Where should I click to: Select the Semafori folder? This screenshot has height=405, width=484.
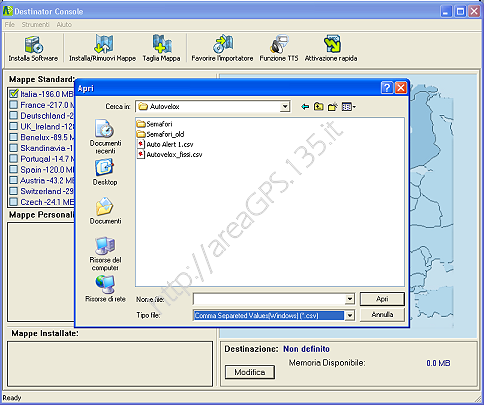point(155,124)
